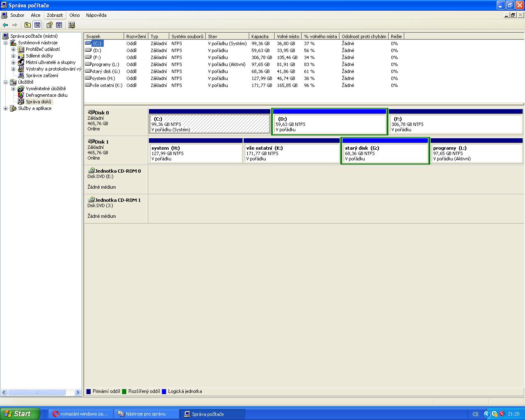Open the Akce menu

point(36,15)
